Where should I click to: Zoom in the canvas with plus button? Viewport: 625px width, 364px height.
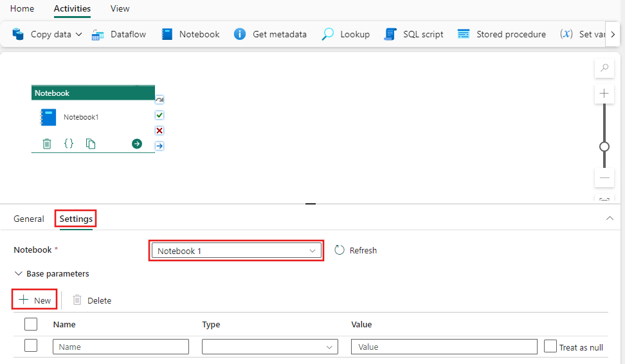pos(604,94)
